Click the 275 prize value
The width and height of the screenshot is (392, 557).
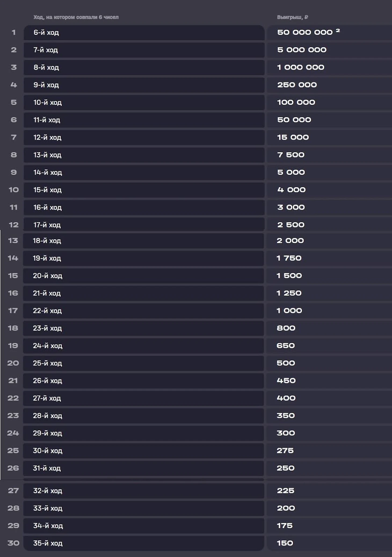pos(285,451)
